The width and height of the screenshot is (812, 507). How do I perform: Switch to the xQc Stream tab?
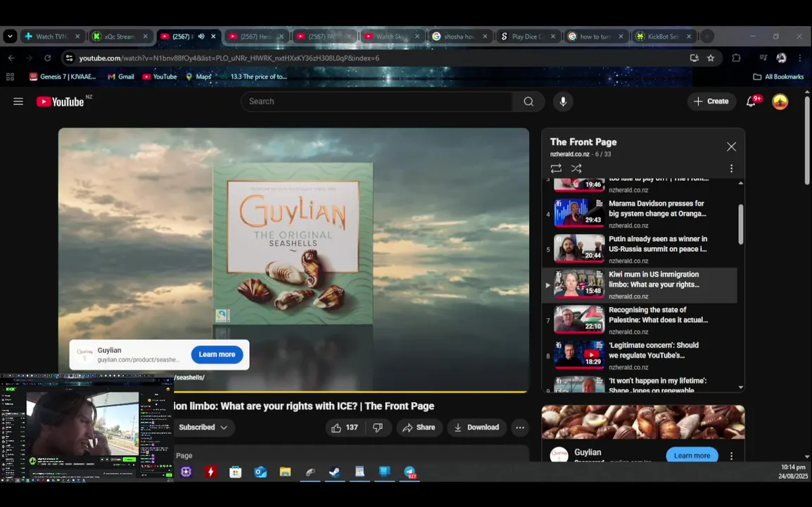click(120, 37)
